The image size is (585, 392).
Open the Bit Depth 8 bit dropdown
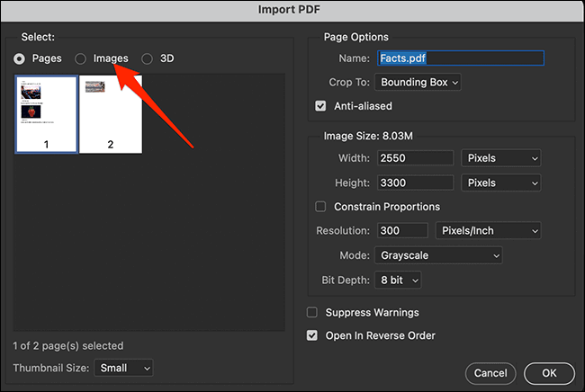coord(398,281)
